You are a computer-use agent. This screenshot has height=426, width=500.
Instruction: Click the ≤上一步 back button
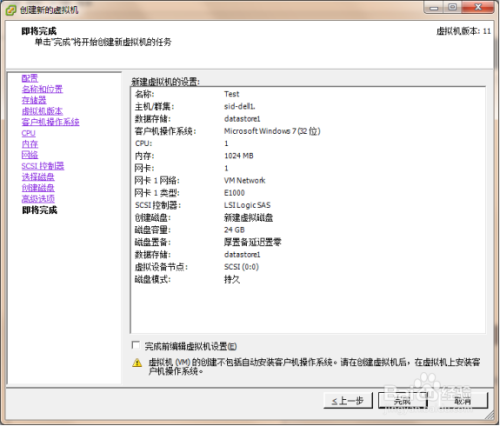tap(348, 401)
